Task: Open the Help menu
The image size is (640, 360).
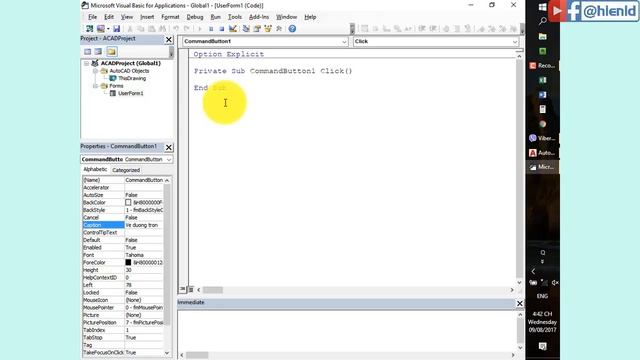Action: coord(310,17)
